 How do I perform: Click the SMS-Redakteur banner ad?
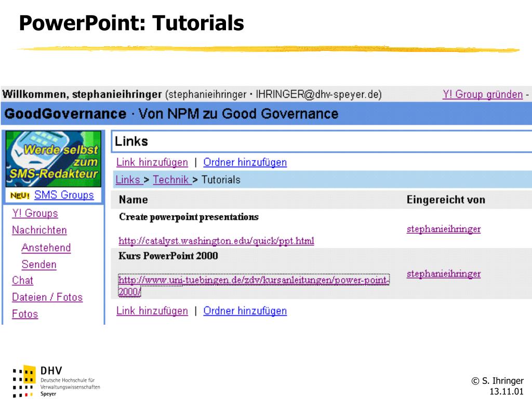(x=54, y=159)
